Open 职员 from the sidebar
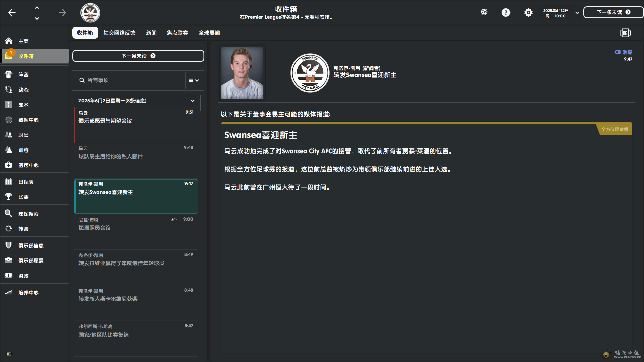This screenshot has width=644, height=362. coord(35,135)
